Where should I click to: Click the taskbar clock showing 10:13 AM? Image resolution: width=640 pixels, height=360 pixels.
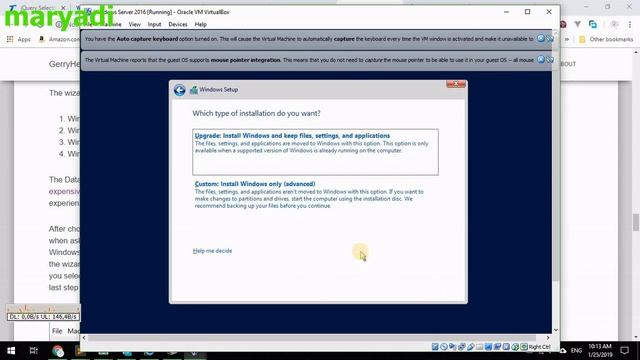pyautogui.click(x=600, y=350)
